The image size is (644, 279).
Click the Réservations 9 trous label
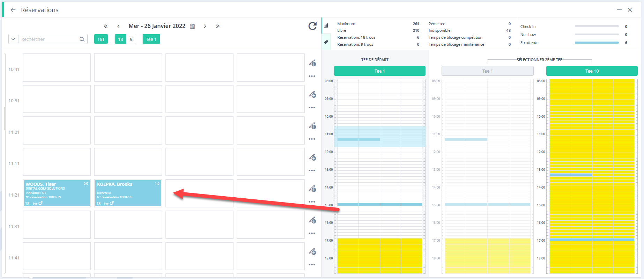(355, 44)
